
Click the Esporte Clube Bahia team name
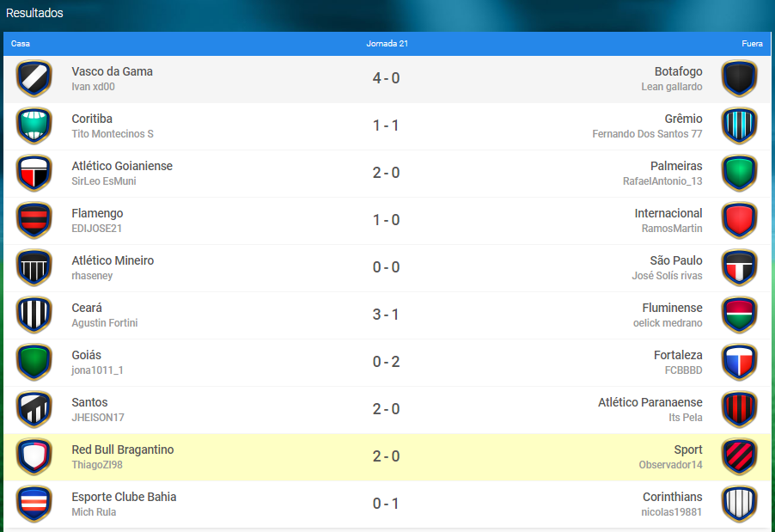(124, 497)
